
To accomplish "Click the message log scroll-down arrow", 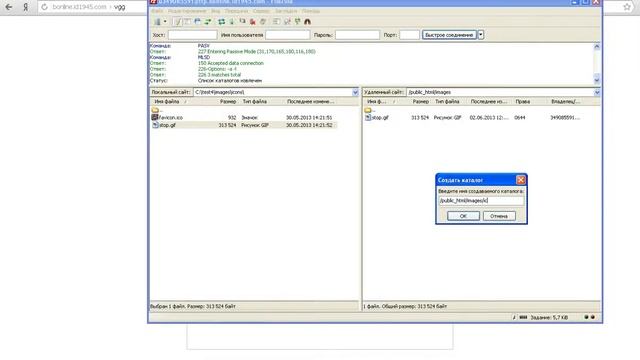I will click(597, 80).
